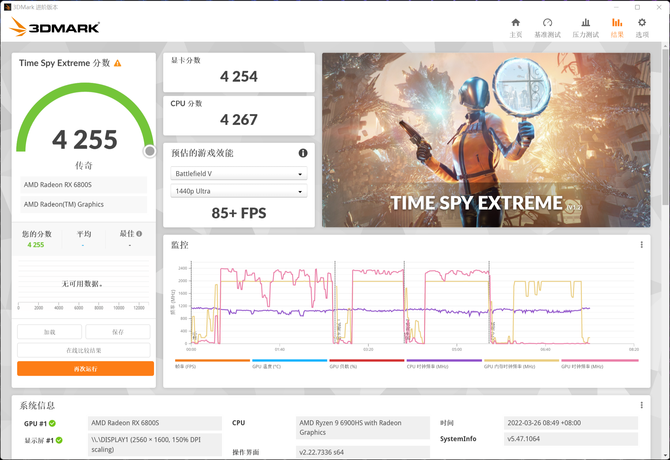The image size is (670, 460).
Task: Click Compare Result Online (在线比较结果) button
Action: [x=84, y=350]
